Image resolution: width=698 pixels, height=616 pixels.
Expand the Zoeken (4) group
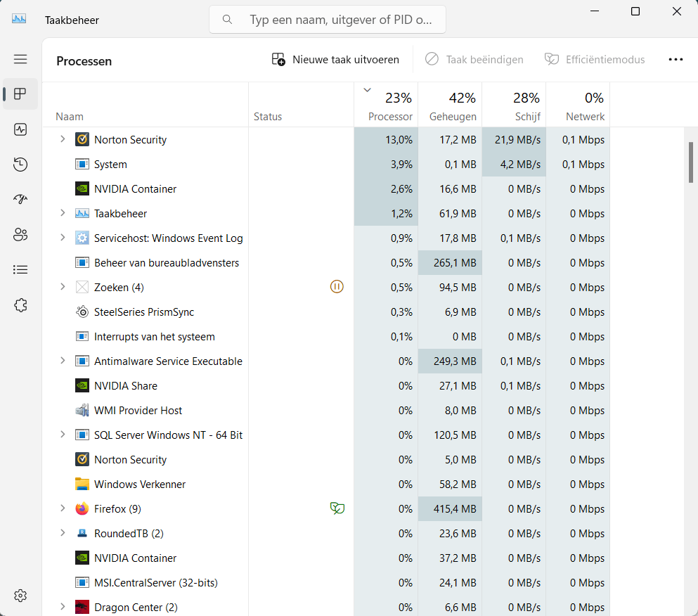coord(63,287)
